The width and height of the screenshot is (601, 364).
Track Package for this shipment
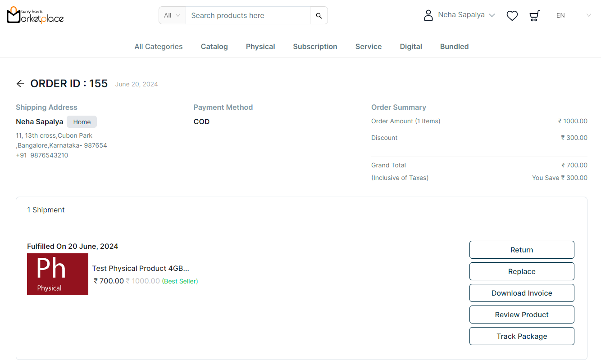coord(522,336)
